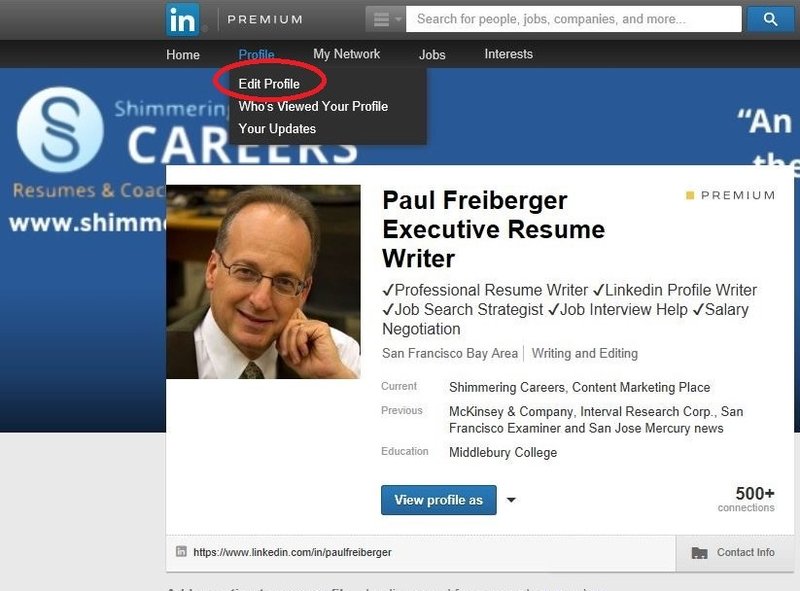Click the blue search magnifier button
Image resolution: width=800 pixels, height=591 pixels.
pyautogui.click(x=770, y=19)
